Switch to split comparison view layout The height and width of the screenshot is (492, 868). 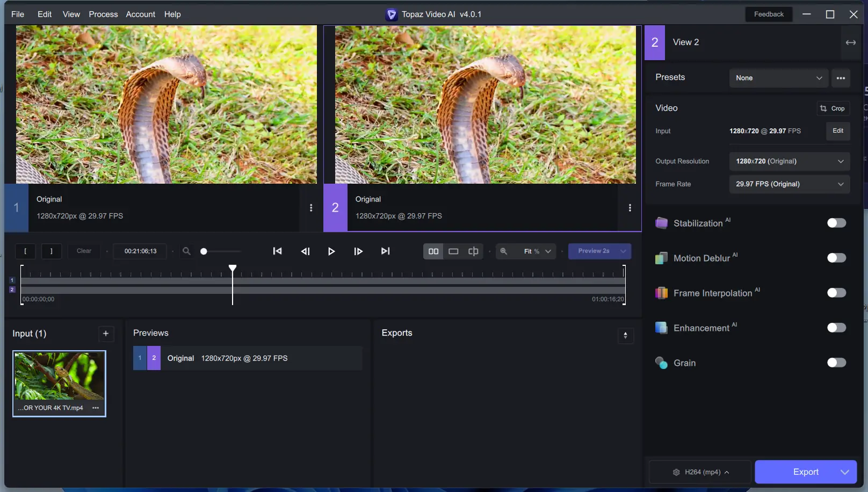[473, 251]
